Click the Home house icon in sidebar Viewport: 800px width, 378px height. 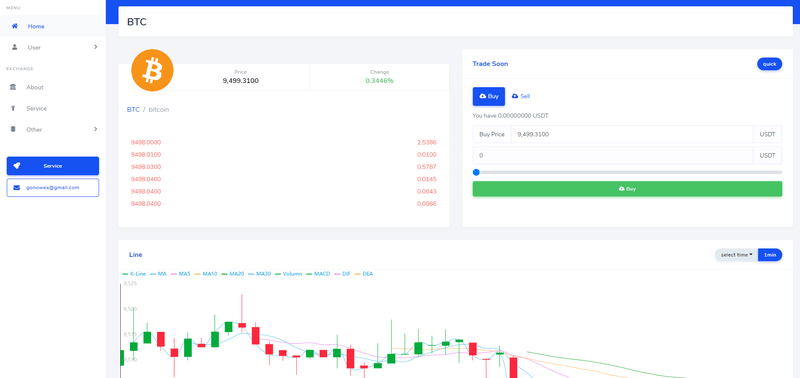point(14,26)
